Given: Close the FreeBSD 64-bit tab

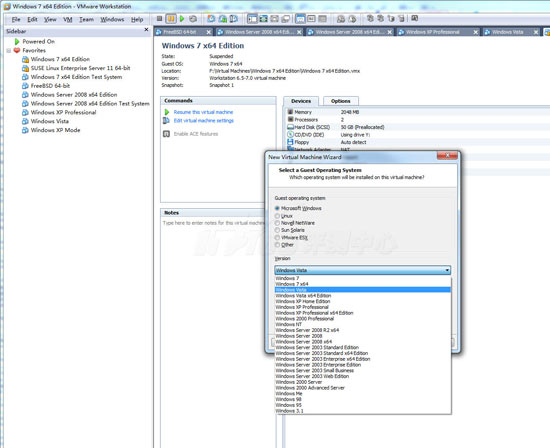Looking at the screenshot, I should point(209,32).
